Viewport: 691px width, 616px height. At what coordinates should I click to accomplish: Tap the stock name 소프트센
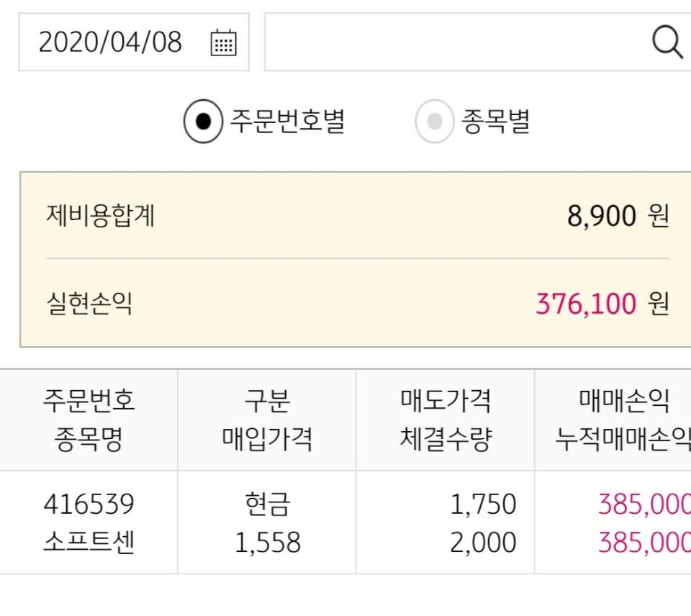pos(89,542)
